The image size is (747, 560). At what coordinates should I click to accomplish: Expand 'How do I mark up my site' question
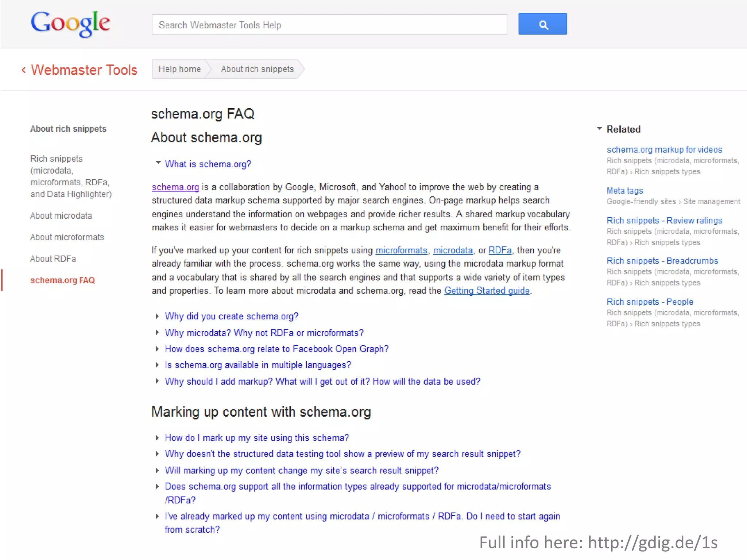point(256,438)
